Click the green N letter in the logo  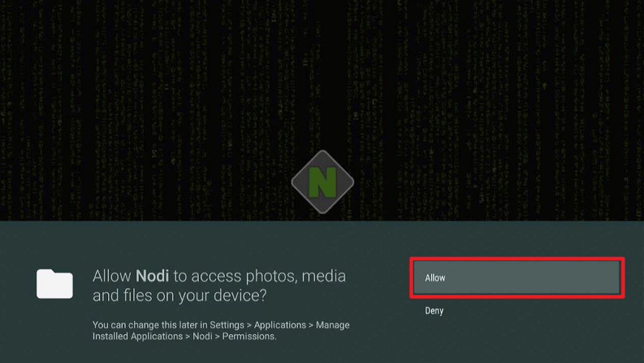coord(323,182)
